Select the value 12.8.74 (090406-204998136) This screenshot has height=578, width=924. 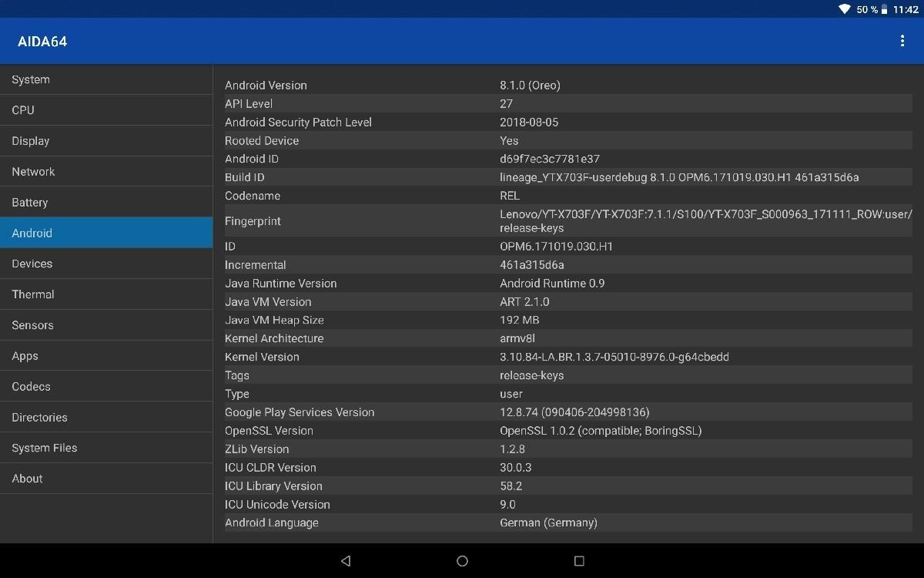pyautogui.click(x=574, y=412)
